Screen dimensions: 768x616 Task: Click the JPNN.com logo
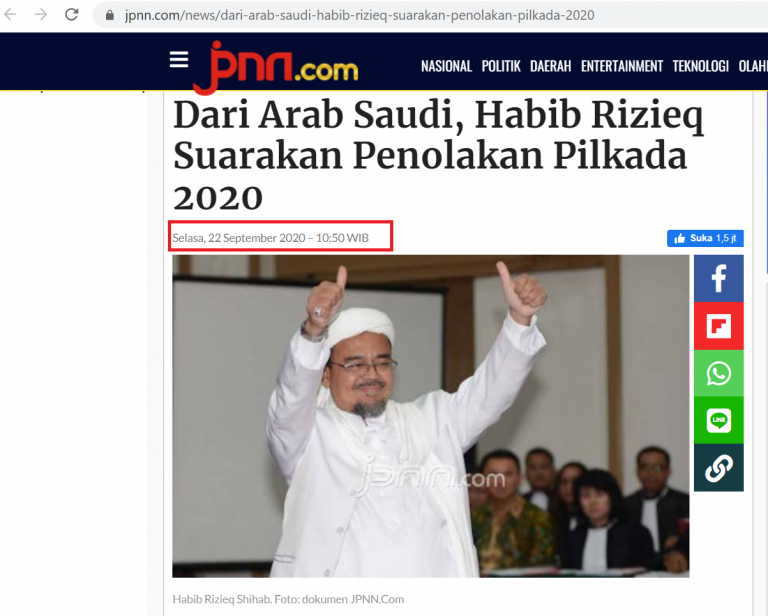(275, 67)
